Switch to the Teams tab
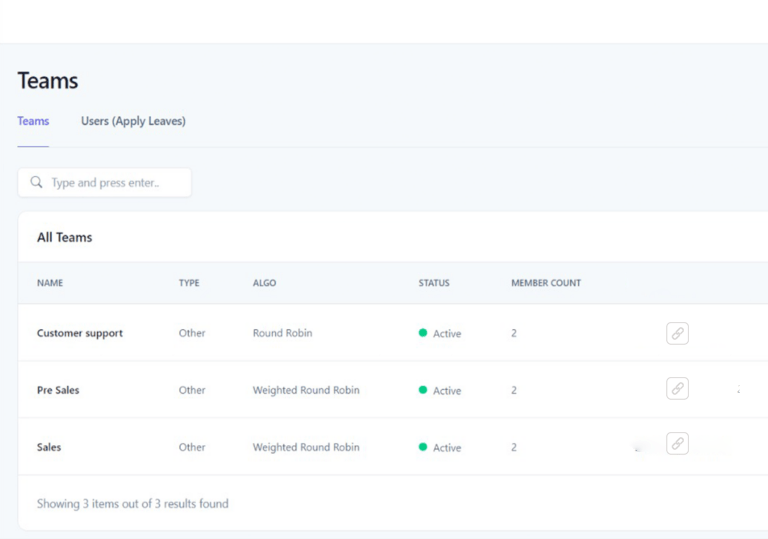Viewport: 768px width, 539px height. pos(33,121)
